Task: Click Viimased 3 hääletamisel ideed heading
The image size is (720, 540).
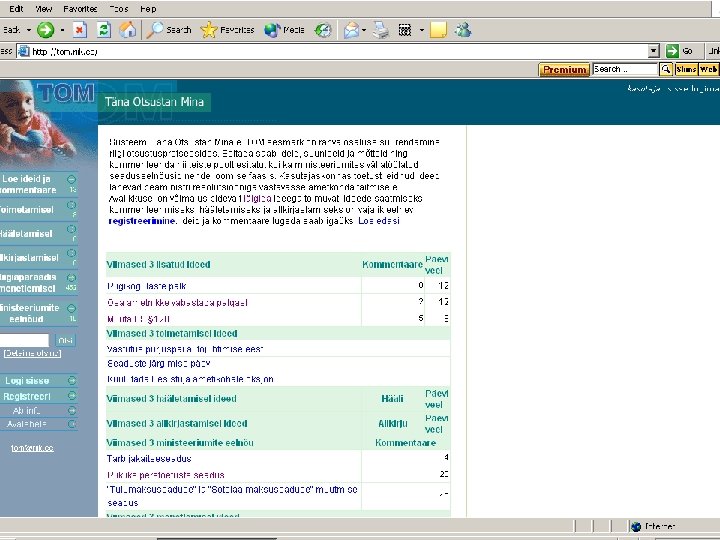Action: pyautogui.click(x=171, y=399)
